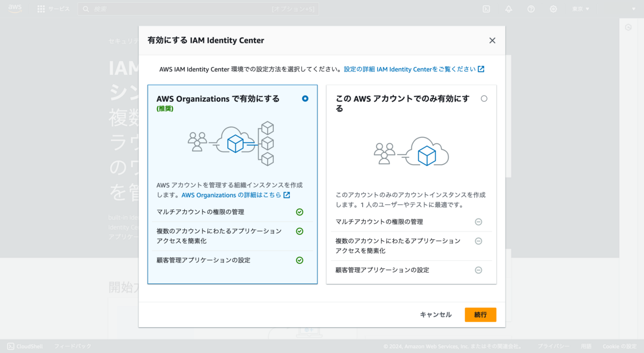Click green check beside 顧客管理アプリケーションの設定
Viewport: 644px width, 353px height.
click(299, 260)
